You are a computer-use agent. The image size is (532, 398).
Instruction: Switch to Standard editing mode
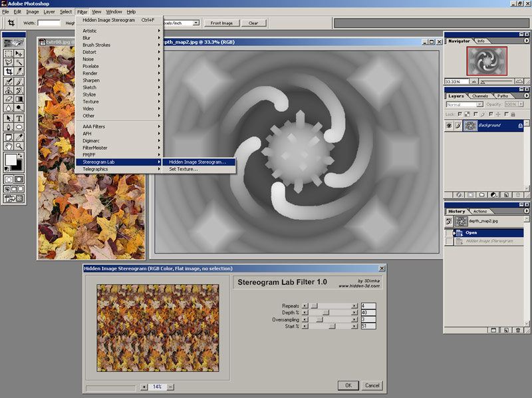[9, 179]
